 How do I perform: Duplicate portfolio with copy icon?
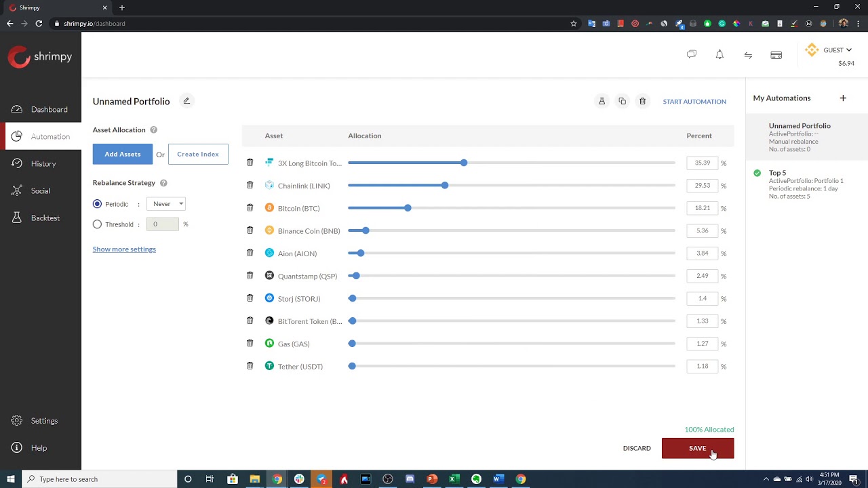tap(622, 101)
